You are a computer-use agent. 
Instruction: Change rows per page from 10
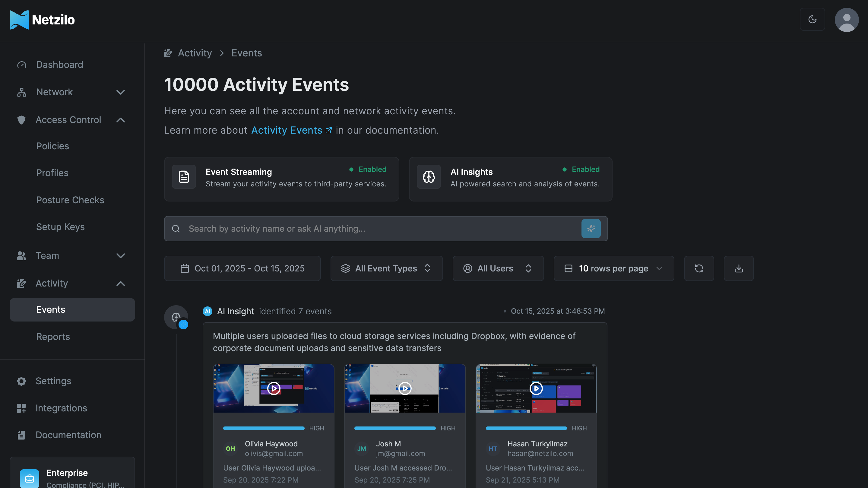[613, 268]
